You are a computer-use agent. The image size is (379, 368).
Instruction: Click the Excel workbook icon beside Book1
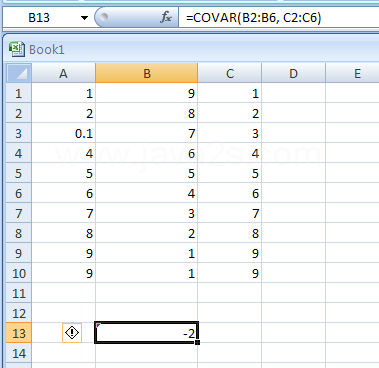pos(16,49)
